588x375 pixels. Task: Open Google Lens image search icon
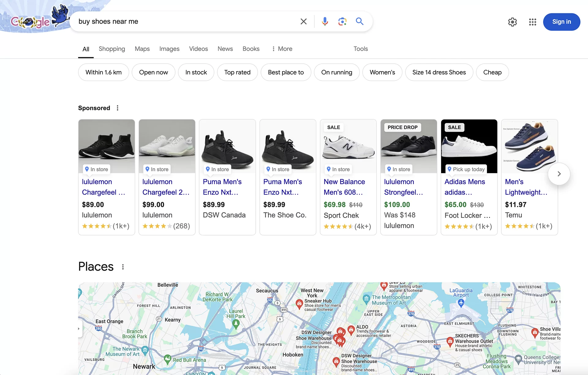[x=342, y=21]
